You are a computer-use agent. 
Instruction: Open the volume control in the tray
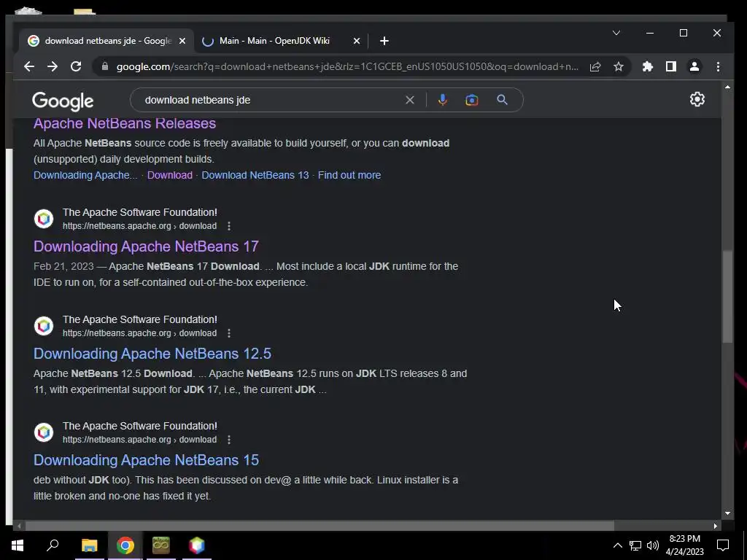[x=653, y=545]
